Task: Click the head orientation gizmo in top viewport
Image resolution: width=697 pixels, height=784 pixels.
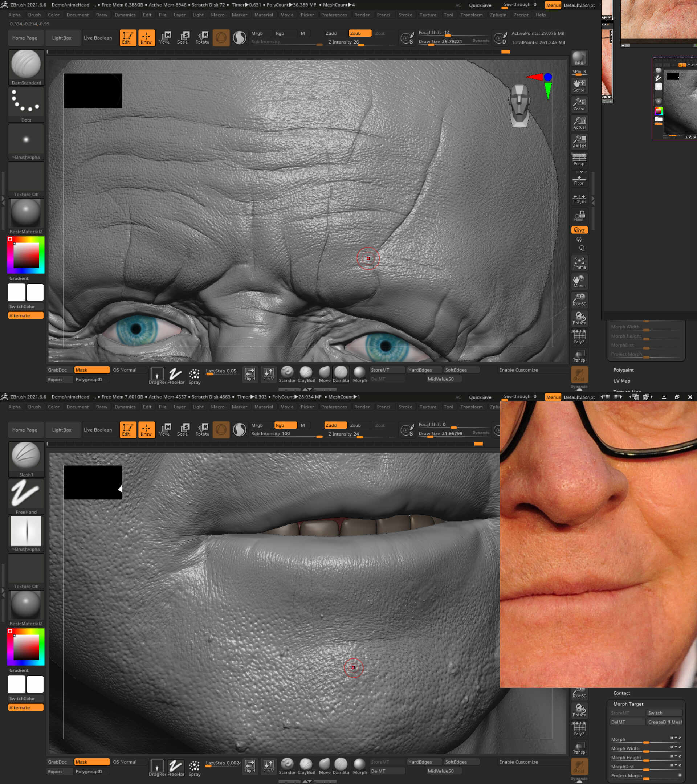Action: click(x=520, y=105)
